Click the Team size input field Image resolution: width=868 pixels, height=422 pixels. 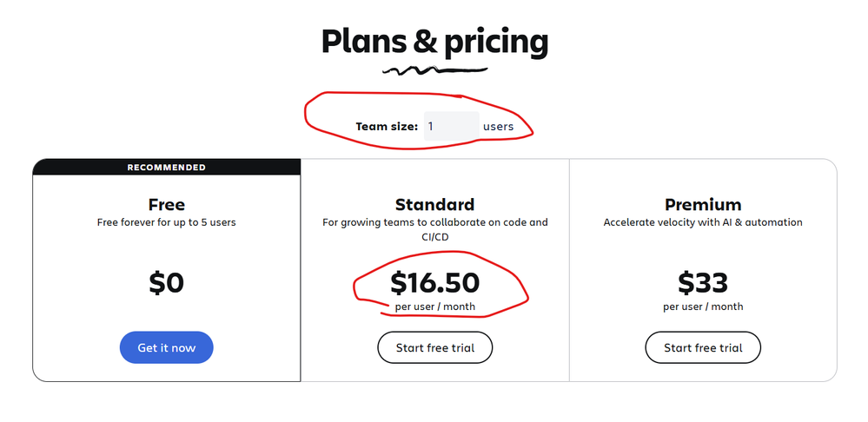click(x=451, y=126)
